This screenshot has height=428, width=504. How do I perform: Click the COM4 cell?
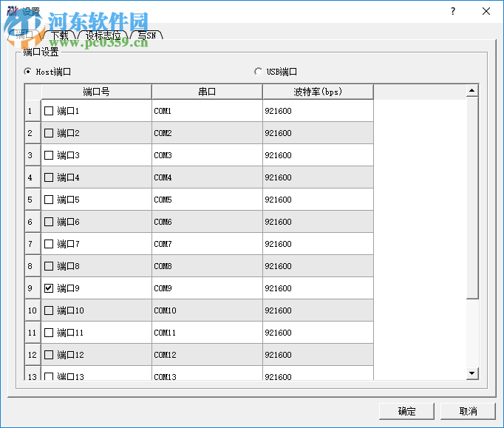[x=207, y=177]
